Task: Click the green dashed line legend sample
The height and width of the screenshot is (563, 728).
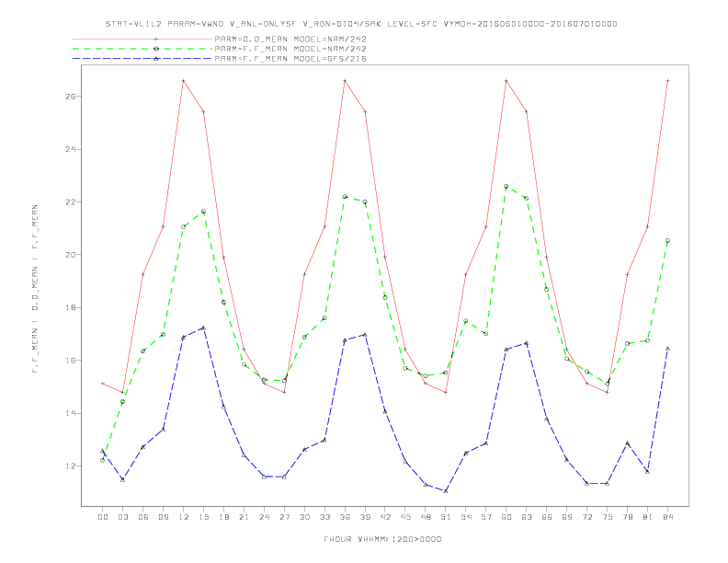Action: coord(142,49)
